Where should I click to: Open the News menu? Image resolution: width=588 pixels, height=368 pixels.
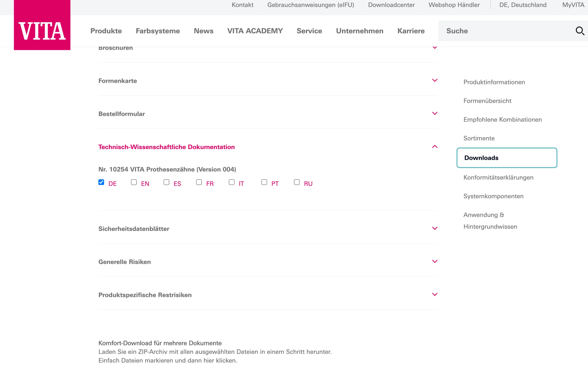(x=204, y=31)
